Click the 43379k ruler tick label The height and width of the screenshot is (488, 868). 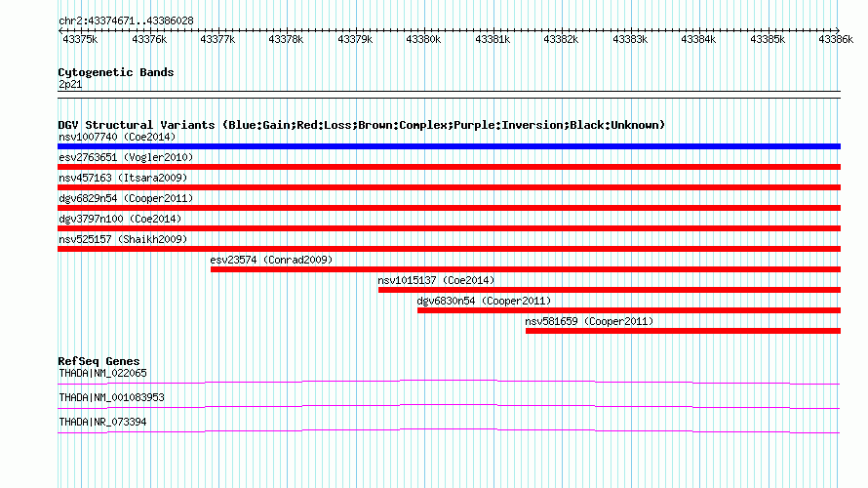point(355,39)
